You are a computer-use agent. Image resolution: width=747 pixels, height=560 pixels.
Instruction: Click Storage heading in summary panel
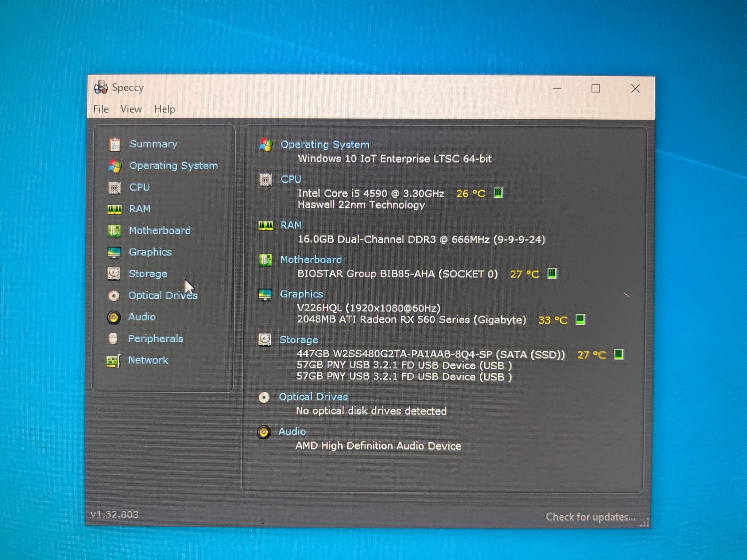299,340
